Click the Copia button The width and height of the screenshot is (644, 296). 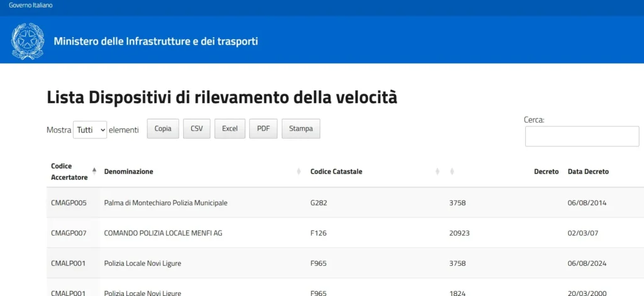tap(163, 128)
